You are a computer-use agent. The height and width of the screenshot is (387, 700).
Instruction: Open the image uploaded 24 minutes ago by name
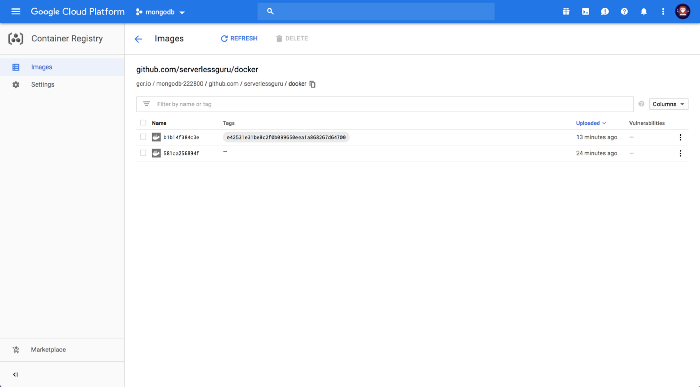point(181,153)
